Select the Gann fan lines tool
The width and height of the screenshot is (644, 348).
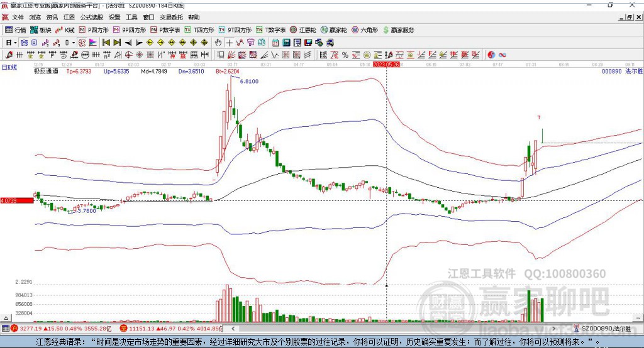click(x=231, y=55)
